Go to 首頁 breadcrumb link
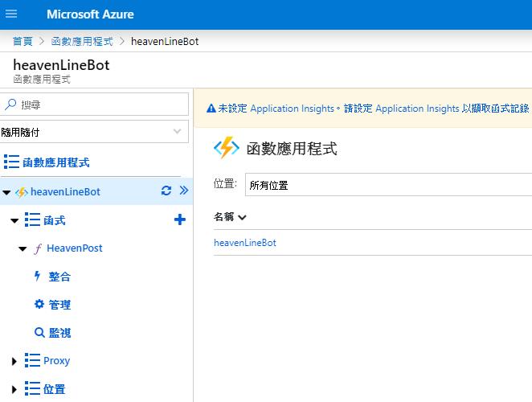 point(23,41)
